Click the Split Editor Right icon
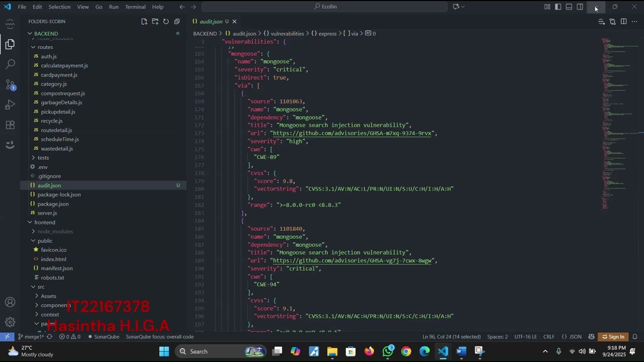The width and height of the screenshot is (644, 362). tap(623, 22)
